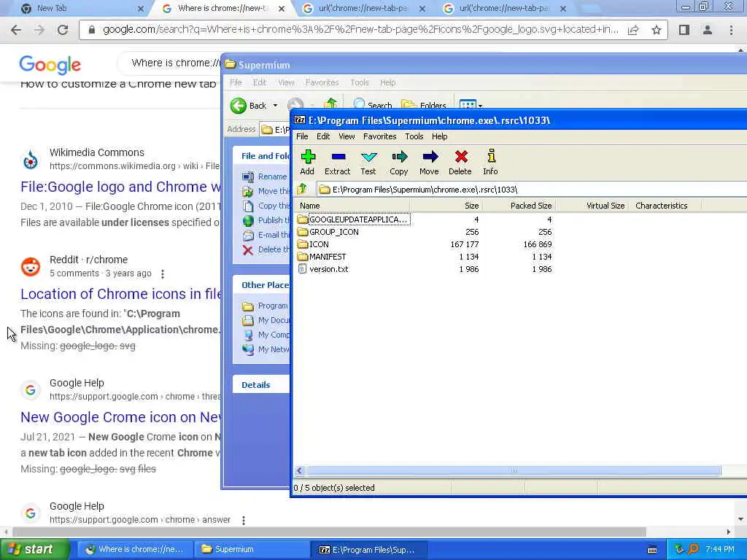Click the Test tool in 7-Zip
This screenshot has width=747, height=560.
[368, 163]
